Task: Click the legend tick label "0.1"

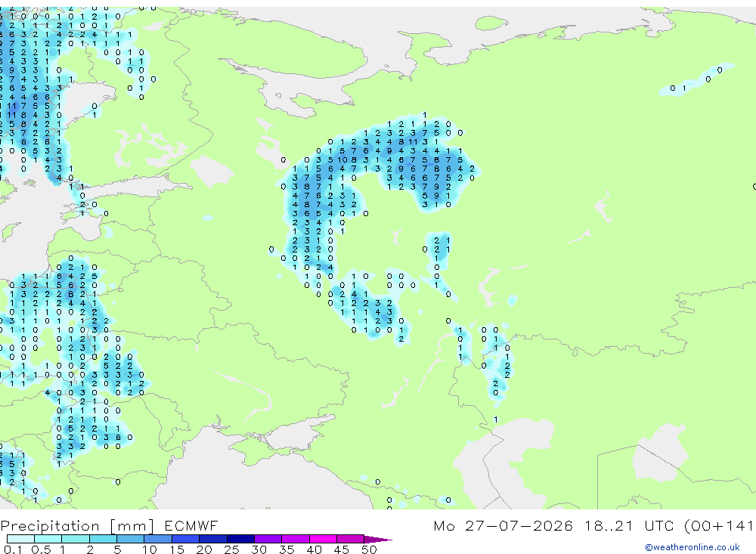Action: 13,549
